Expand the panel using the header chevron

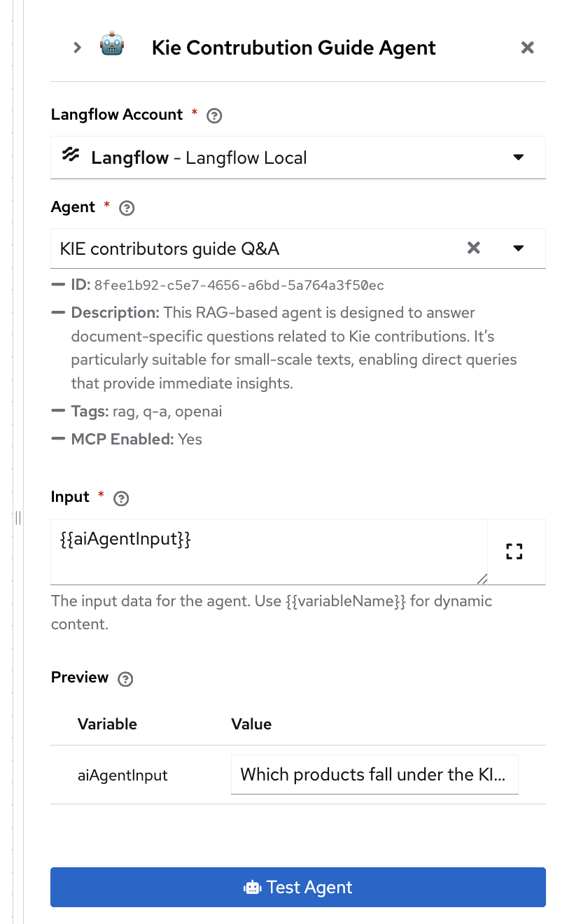tap(78, 48)
